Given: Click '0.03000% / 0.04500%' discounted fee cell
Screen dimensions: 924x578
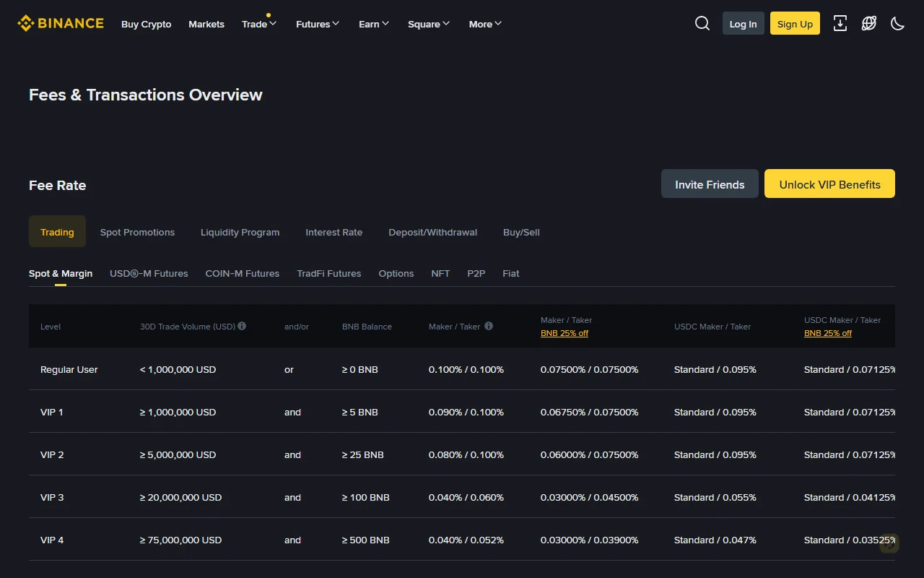Looking at the screenshot, I should tap(590, 497).
